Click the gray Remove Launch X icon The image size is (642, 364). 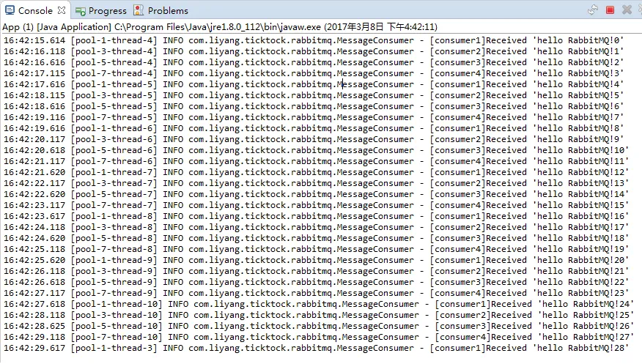click(627, 10)
